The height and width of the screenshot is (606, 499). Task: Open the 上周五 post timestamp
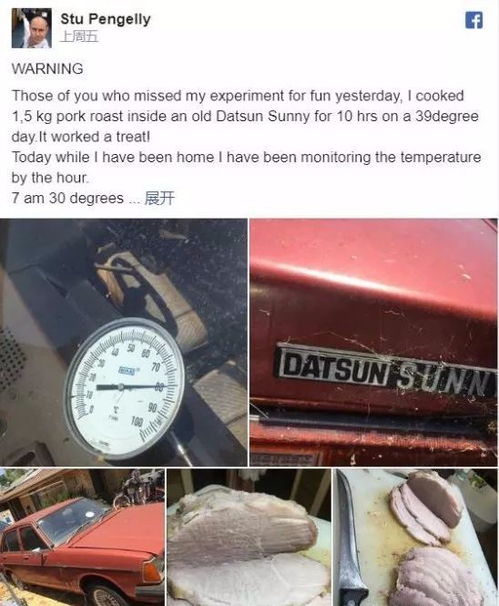[79, 37]
